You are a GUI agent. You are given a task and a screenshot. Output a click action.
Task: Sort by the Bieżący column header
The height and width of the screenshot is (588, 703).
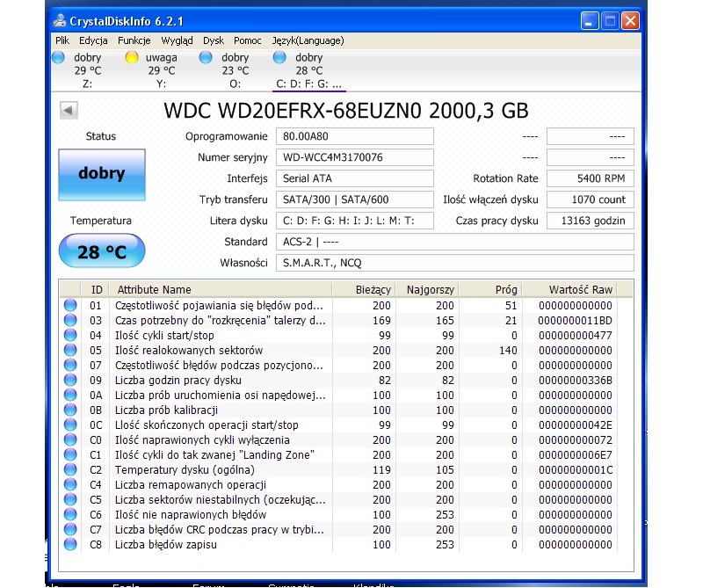364,290
